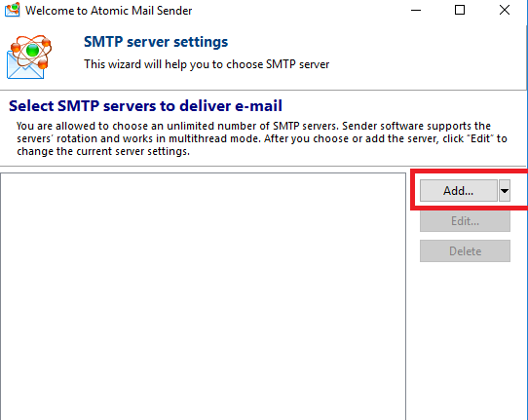Close the Atomic Mail Sender window
The image size is (528, 420).
pos(505,10)
